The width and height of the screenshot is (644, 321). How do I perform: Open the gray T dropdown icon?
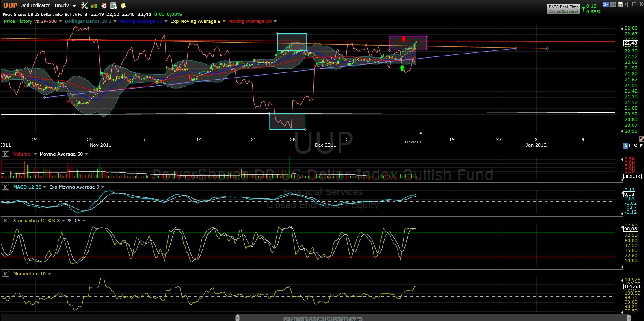point(613,4)
